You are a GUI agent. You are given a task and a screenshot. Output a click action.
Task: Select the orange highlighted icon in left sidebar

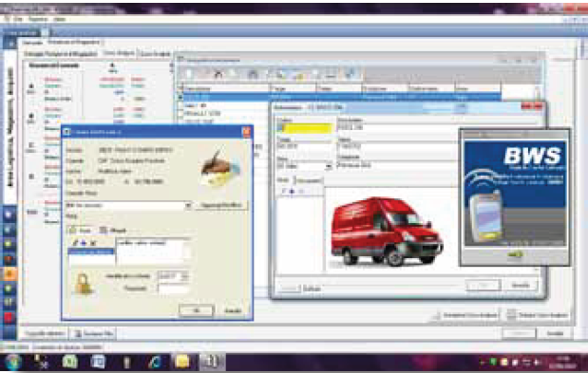[9, 274]
